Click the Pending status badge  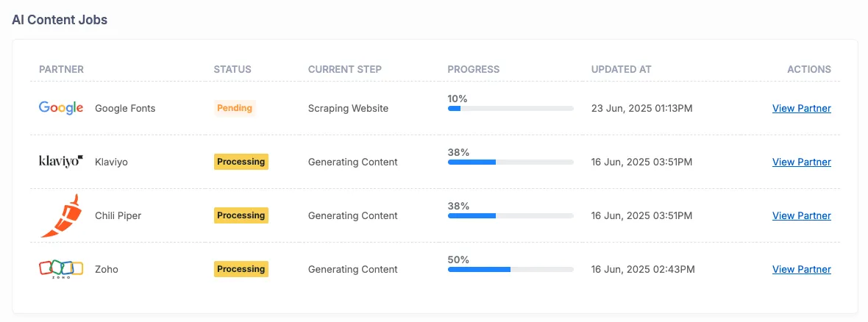(235, 109)
